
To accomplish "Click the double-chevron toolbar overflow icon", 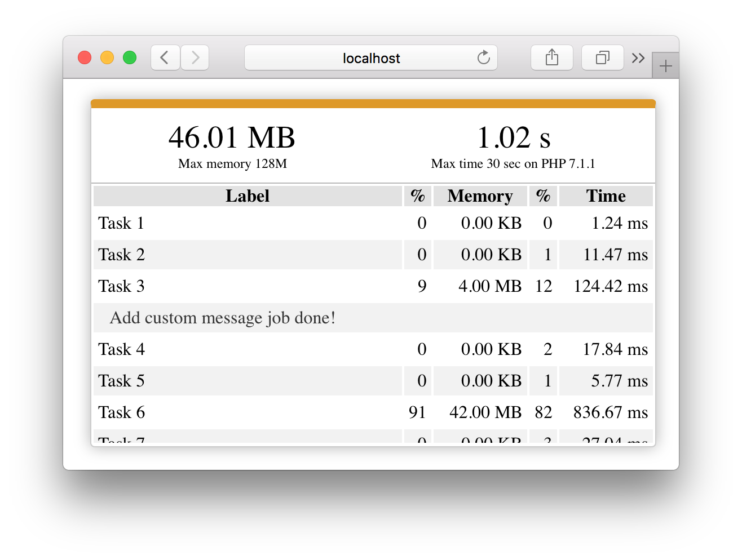I will click(638, 57).
